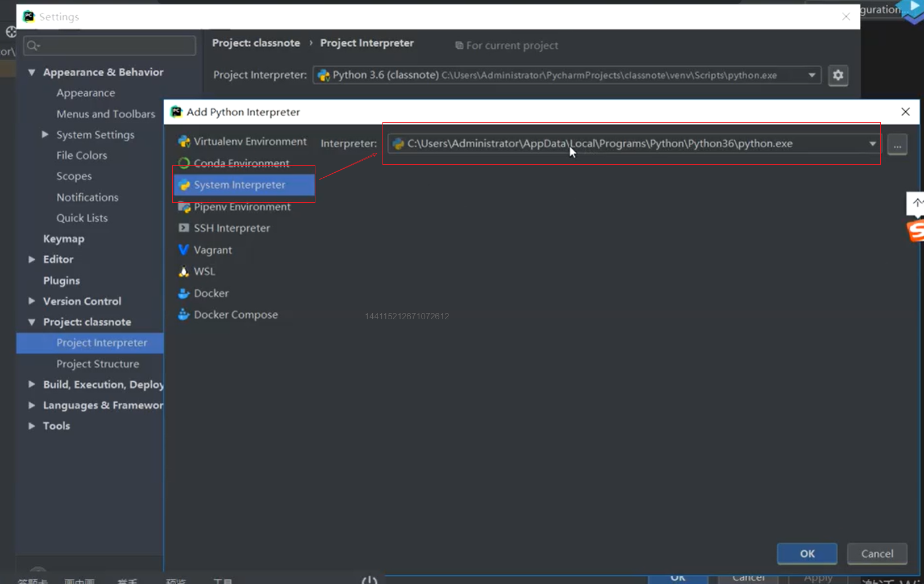
Task: Click the Settings search field
Action: coord(110,45)
